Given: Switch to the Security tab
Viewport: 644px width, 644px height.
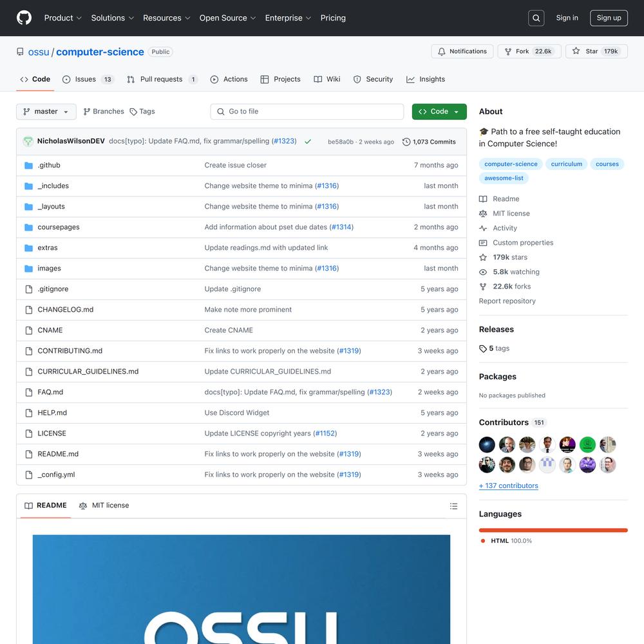Looking at the screenshot, I should 373,79.
